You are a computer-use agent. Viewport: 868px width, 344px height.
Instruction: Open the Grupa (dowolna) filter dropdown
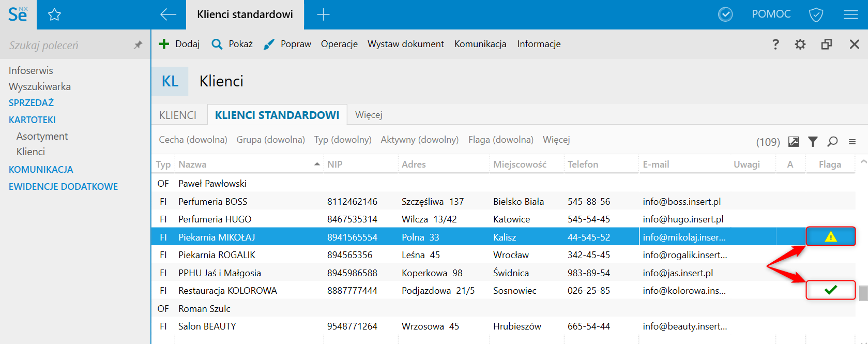(x=270, y=140)
